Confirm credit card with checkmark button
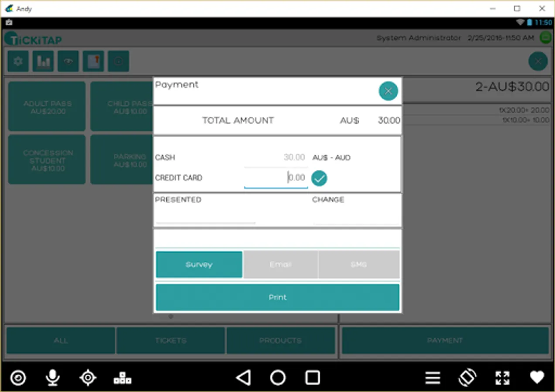The image size is (555, 392). click(319, 178)
